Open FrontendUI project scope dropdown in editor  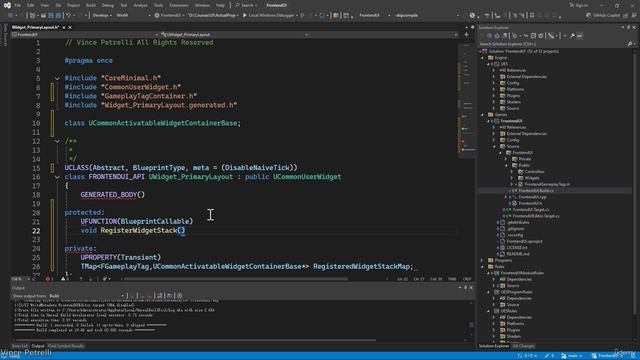coord(85,35)
